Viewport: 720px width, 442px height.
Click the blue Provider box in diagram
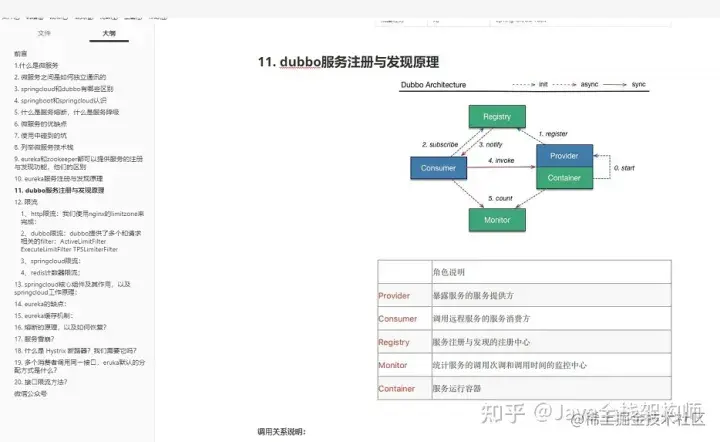(564, 156)
